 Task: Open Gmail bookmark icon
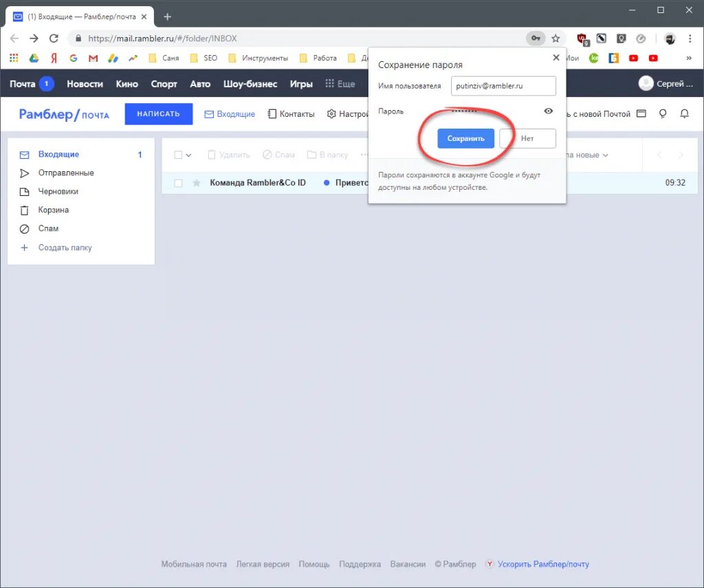93,58
